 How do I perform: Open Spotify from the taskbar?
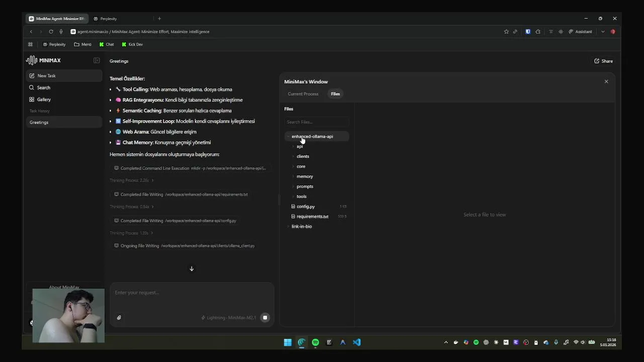(315, 342)
